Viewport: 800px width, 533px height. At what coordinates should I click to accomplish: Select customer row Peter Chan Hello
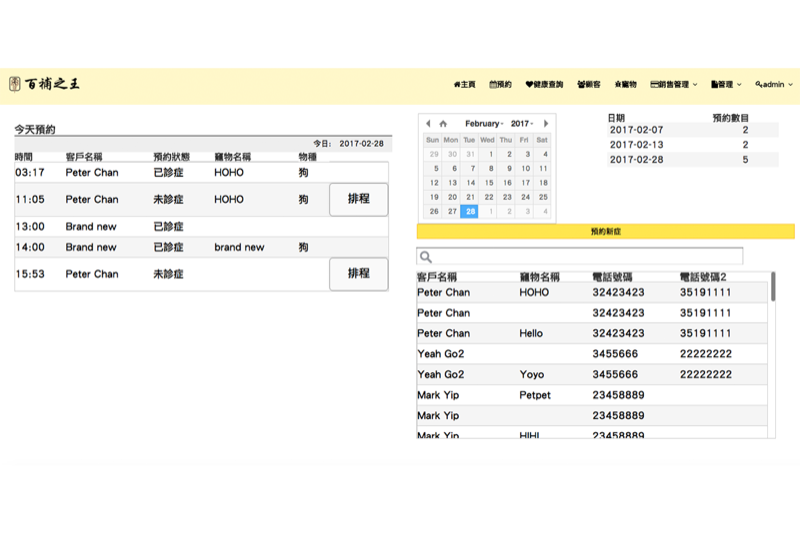592,333
